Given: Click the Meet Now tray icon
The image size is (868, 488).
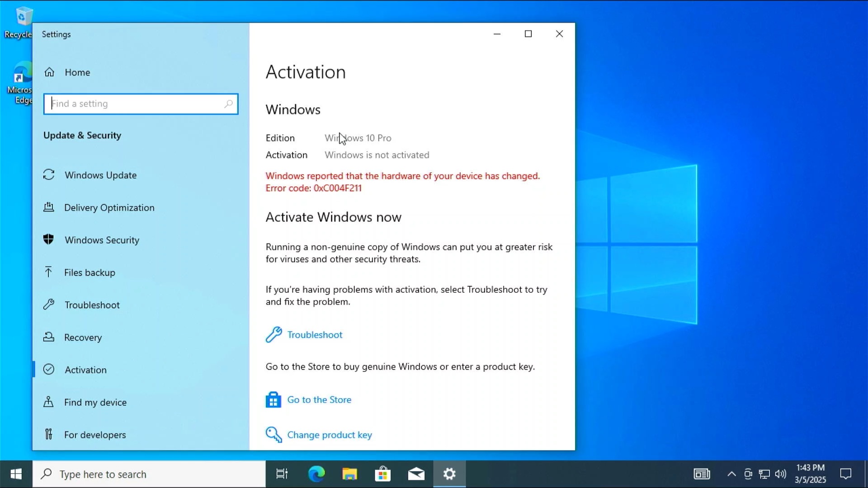Looking at the screenshot, I should [x=748, y=474].
